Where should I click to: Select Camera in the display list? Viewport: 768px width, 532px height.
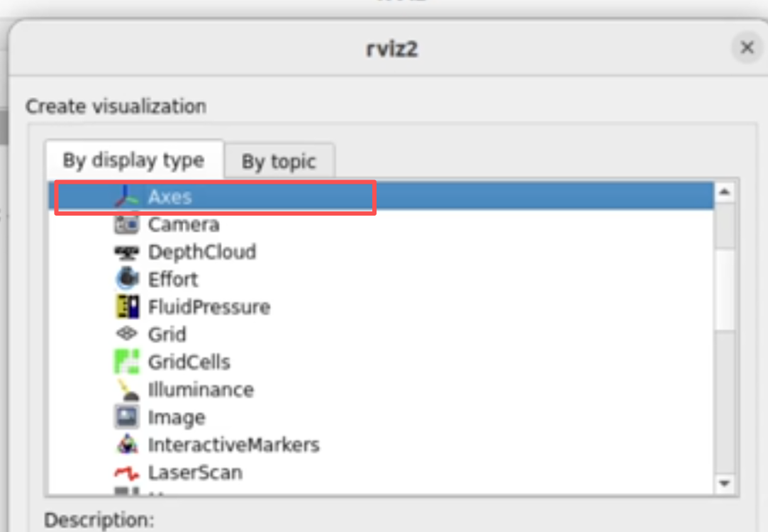pyautogui.click(x=381, y=224)
